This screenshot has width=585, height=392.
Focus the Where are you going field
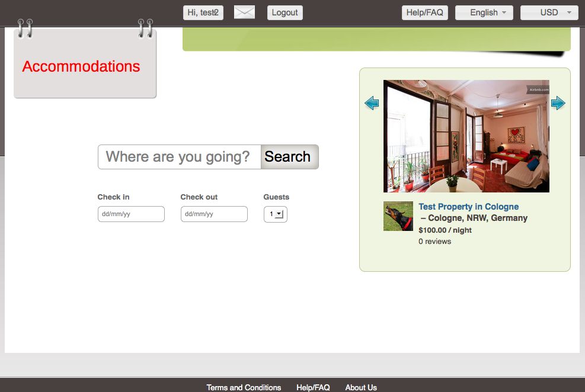pyautogui.click(x=180, y=157)
